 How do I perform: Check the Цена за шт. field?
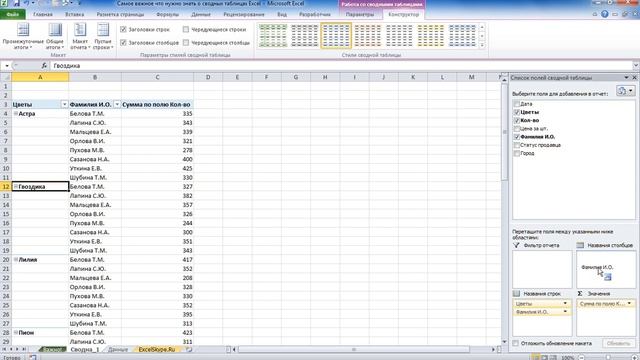[517, 129]
